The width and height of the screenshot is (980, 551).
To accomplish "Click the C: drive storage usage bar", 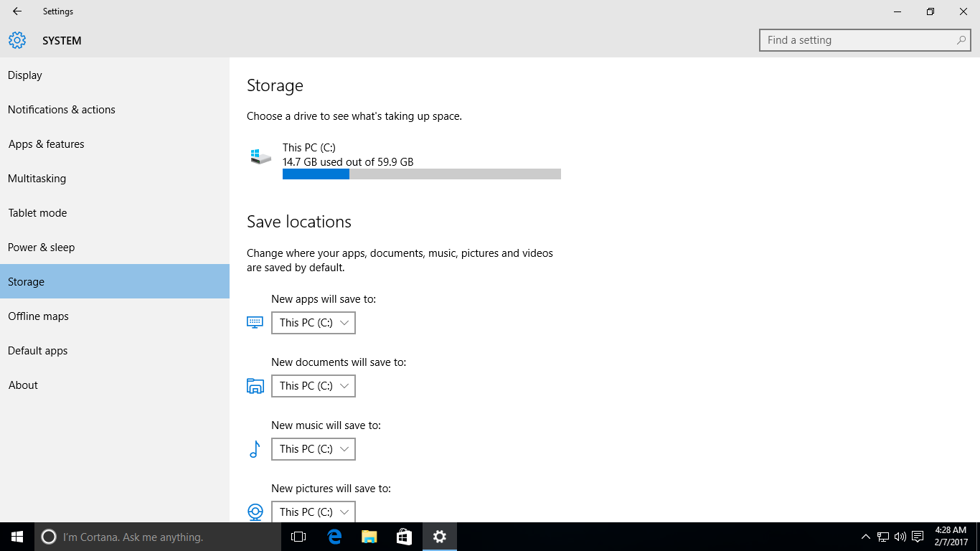I will [421, 174].
